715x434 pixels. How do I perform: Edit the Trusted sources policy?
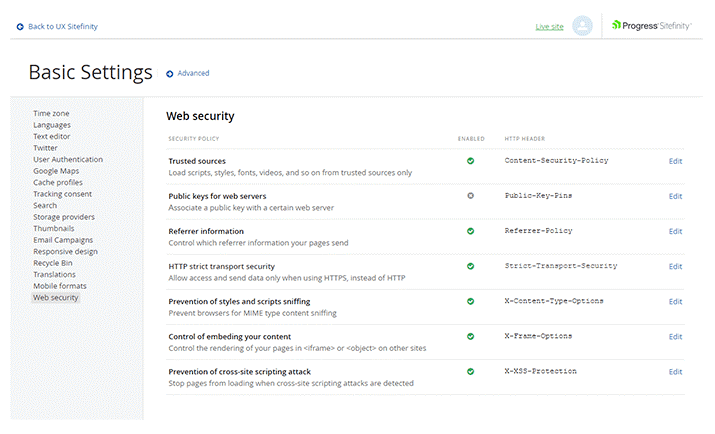pos(675,161)
